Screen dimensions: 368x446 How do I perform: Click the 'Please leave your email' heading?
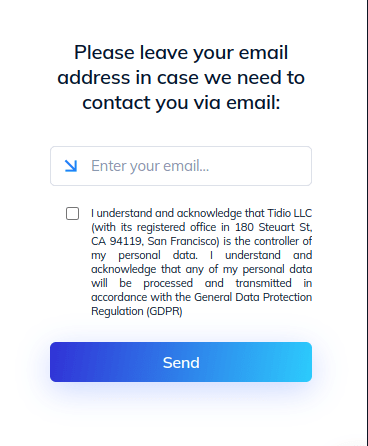pyautogui.click(x=181, y=52)
